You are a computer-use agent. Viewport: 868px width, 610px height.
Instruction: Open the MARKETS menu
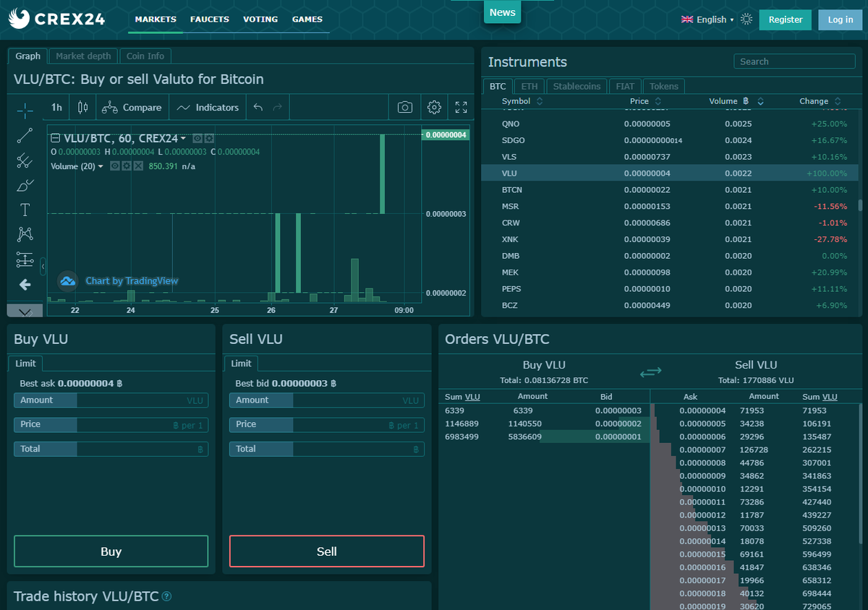click(x=156, y=20)
